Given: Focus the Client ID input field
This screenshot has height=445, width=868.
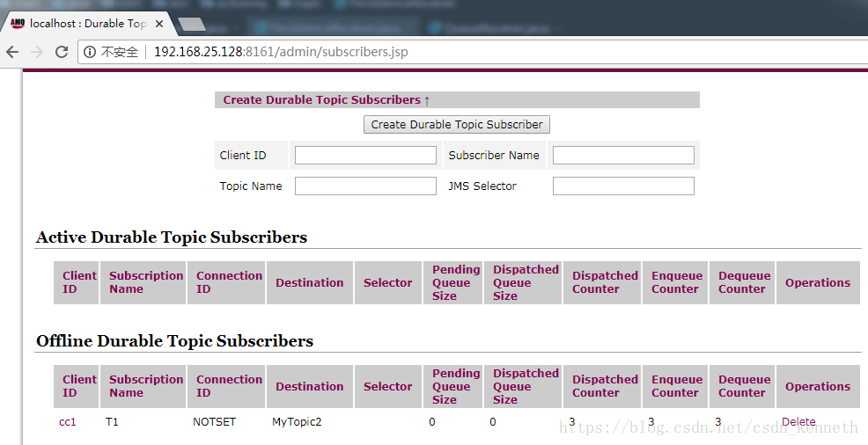Looking at the screenshot, I should [365, 156].
